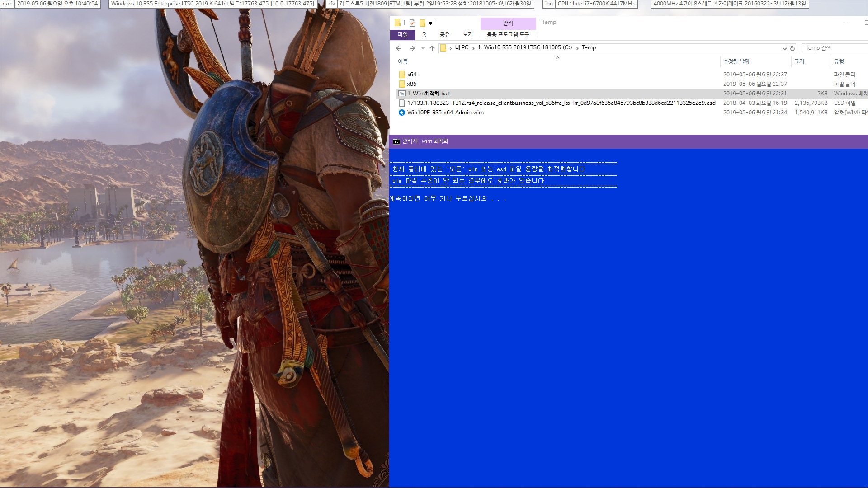Image resolution: width=868 pixels, height=488 pixels.
Task: Click the Temp breadcrumb in address bar
Action: [x=589, y=48]
